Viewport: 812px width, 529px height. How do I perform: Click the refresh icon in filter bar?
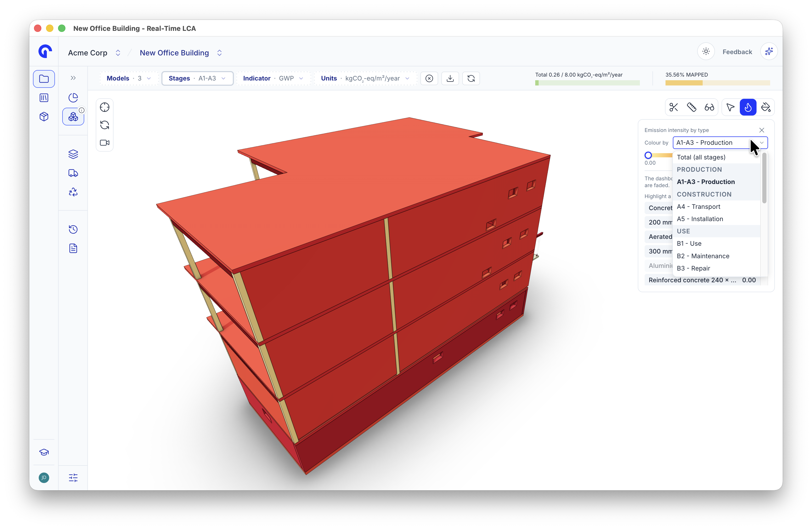(471, 78)
